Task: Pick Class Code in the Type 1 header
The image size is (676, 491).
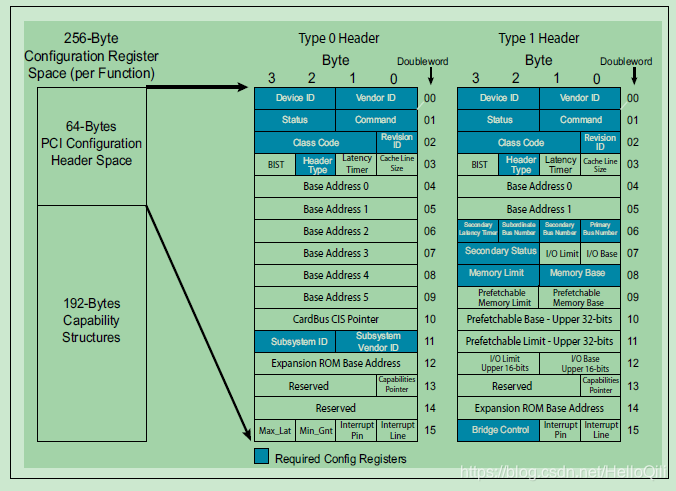Action: pyautogui.click(x=519, y=142)
